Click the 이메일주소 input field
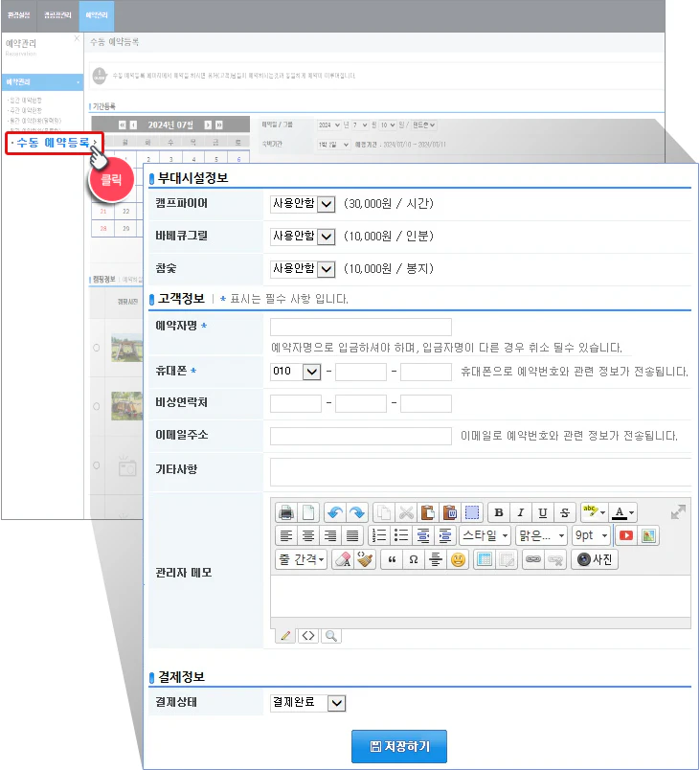Image resolution: width=700 pixels, height=770 pixels. (361, 436)
